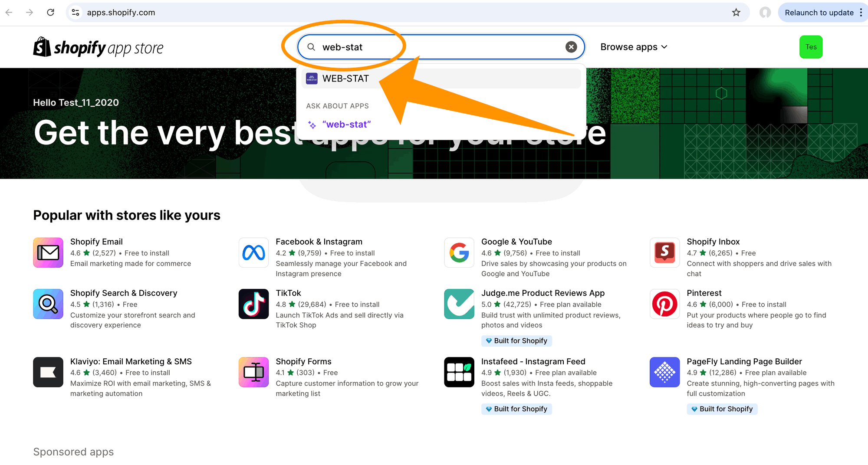Click the TikTok app icon
The height and width of the screenshot is (465, 868).
[253, 304]
